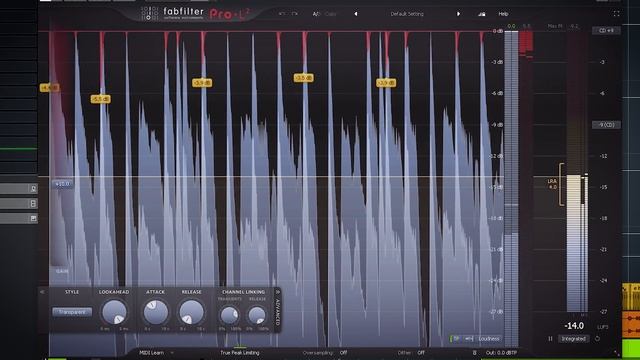Image resolution: width=640 pixels, height=360 pixels.
Task: Click the Release knob
Action: (191, 312)
